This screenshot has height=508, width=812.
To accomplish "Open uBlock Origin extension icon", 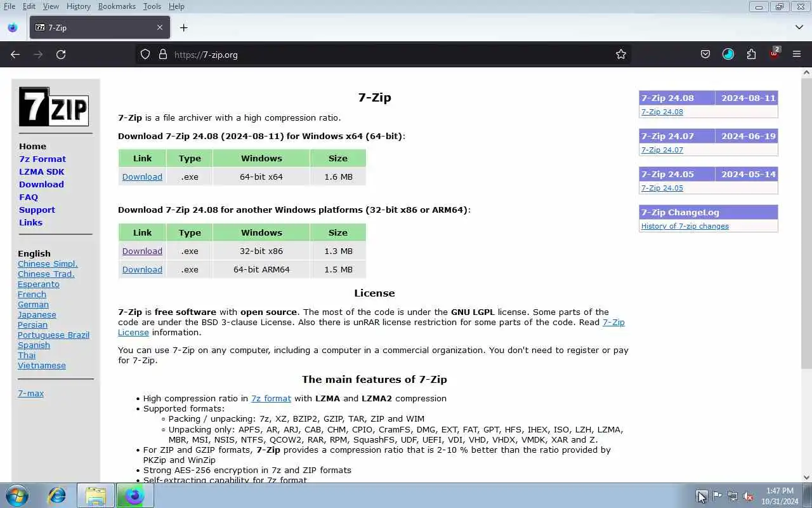I will 775,53.
